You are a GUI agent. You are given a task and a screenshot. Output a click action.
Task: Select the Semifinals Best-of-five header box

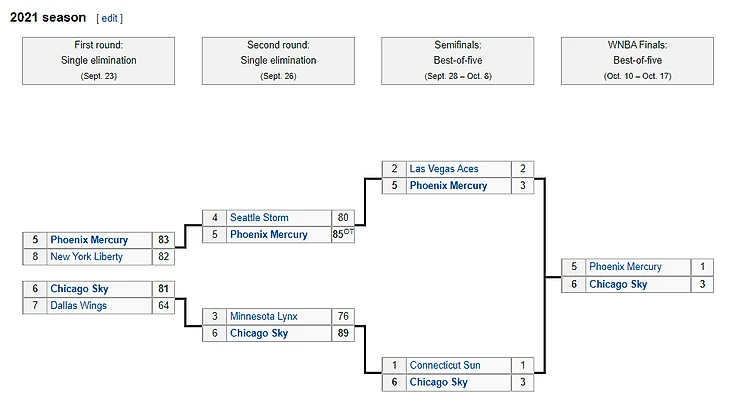click(x=457, y=60)
